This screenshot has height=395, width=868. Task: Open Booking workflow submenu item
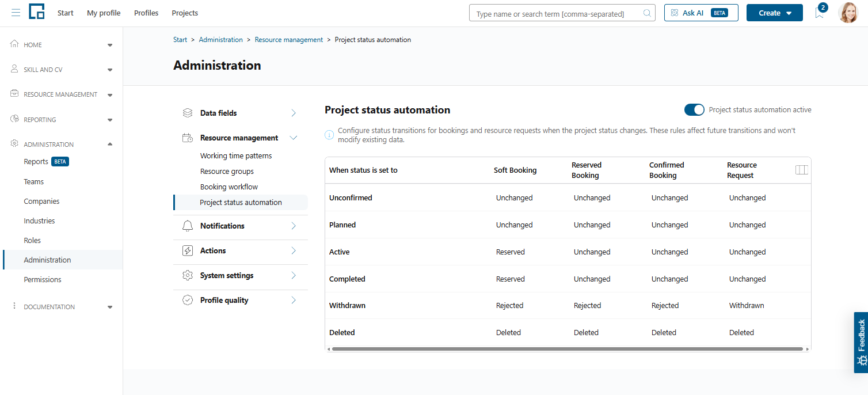click(229, 187)
